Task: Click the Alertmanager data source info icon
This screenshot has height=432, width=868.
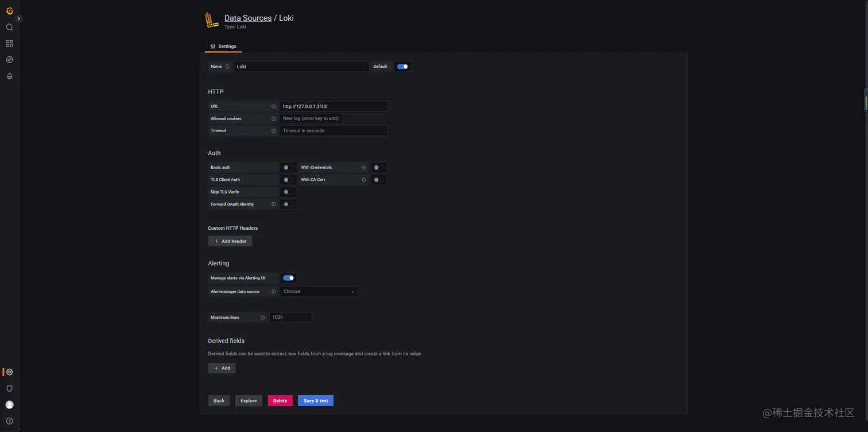Action: (273, 292)
